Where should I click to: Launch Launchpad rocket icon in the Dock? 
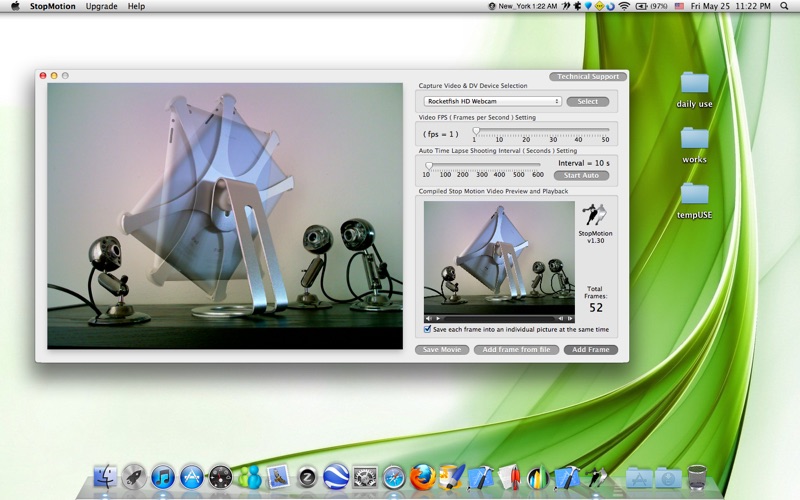pyautogui.click(x=134, y=478)
